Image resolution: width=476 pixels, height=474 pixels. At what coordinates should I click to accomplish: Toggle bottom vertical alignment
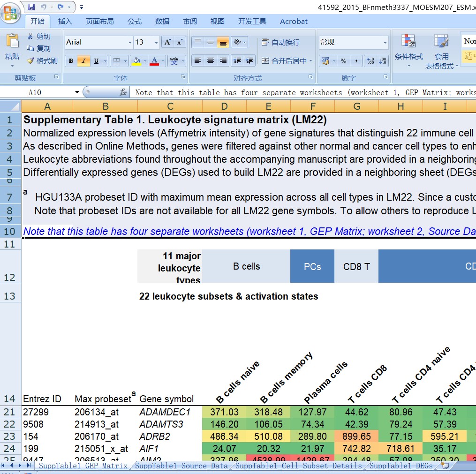(x=223, y=42)
